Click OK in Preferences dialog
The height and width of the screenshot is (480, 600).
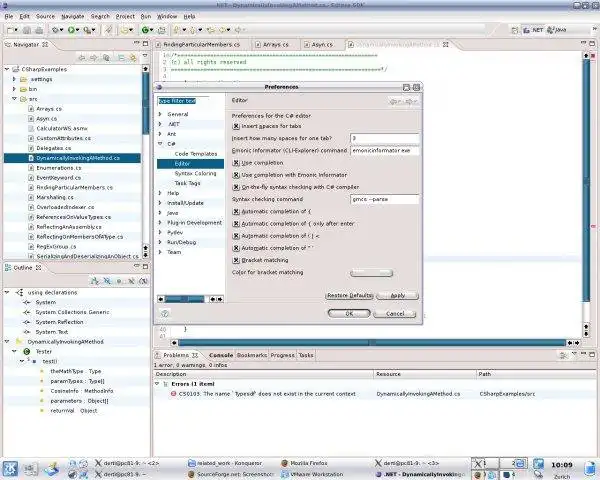349,313
